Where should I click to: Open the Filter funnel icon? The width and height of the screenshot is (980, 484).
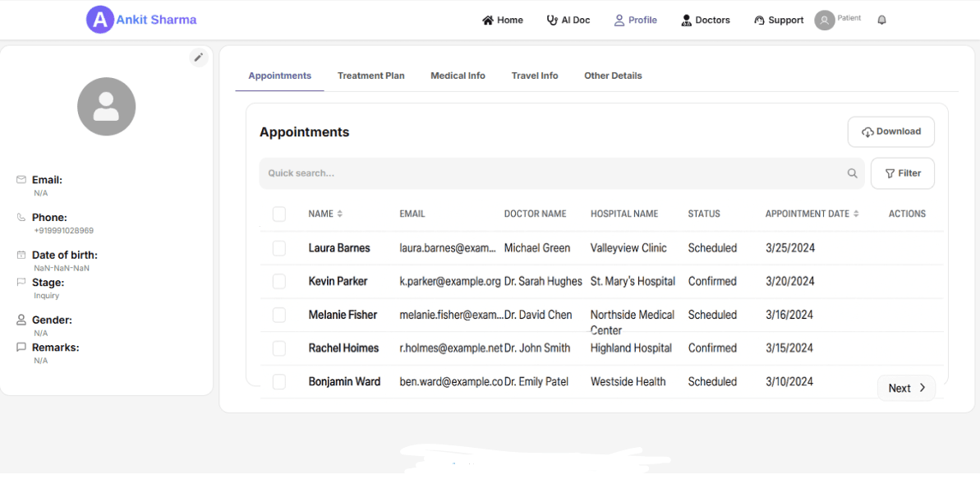pyautogui.click(x=890, y=173)
